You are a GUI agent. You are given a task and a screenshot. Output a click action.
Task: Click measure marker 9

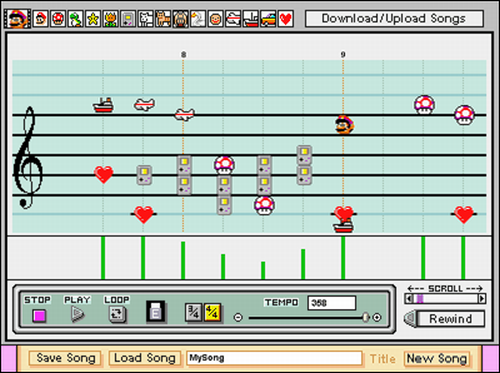[x=343, y=54]
